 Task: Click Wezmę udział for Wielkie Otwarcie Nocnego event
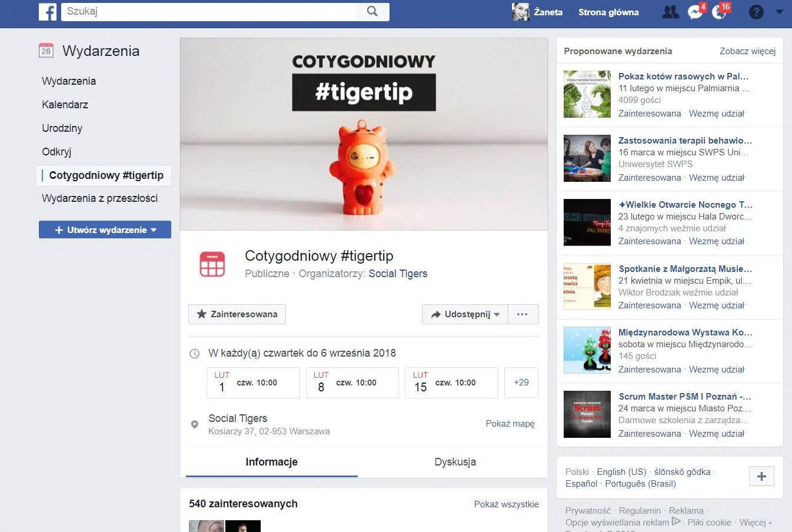(717, 241)
